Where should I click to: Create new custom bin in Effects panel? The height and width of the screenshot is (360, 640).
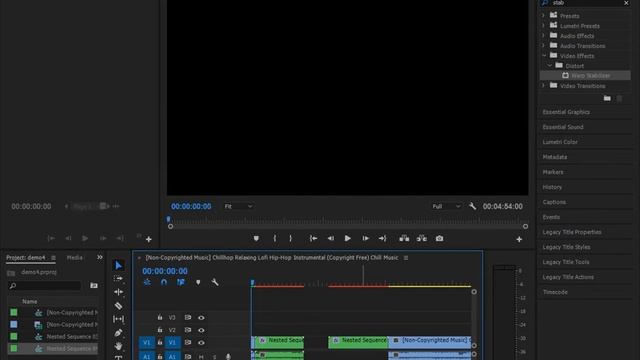click(x=607, y=98)
